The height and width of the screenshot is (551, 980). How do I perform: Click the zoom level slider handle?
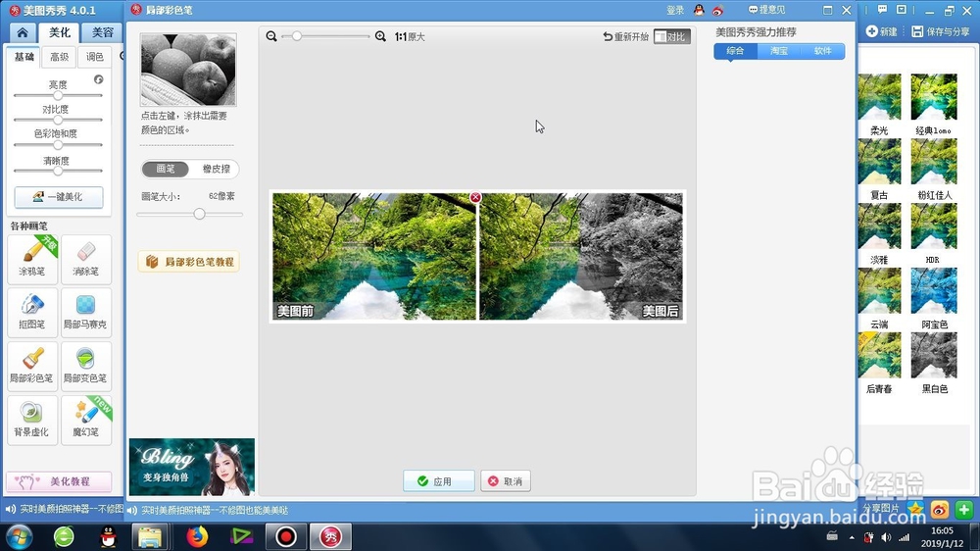(x=297, y=36)
